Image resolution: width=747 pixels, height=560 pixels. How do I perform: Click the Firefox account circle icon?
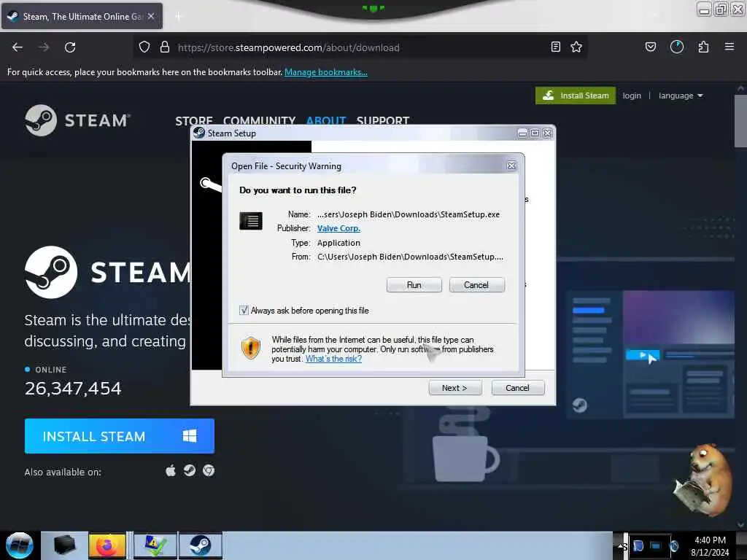tap(677, 47)
